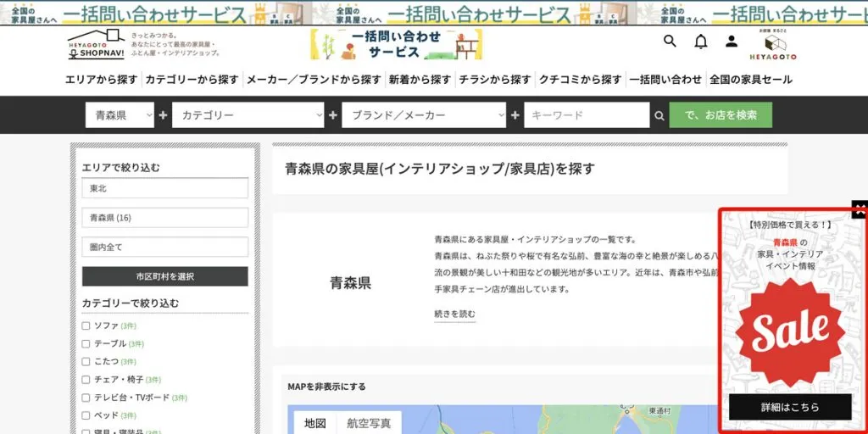This screenshot has width=868, height=434.
Task: Click the 詳細はこちら button in sale popup
Action: point(791,408)
